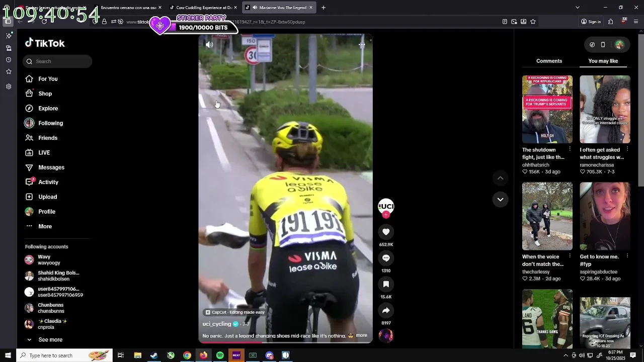Image resolution: width=644 pixels, height=362 pixels.
Task: Open Messages in the sidebar
Action: pyautogui.click(x=51, y=167)
